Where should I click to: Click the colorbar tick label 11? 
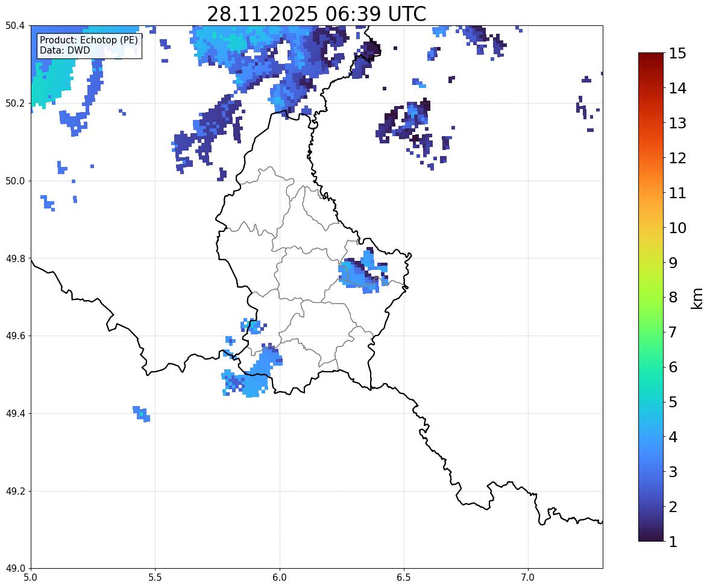point(677,193)
